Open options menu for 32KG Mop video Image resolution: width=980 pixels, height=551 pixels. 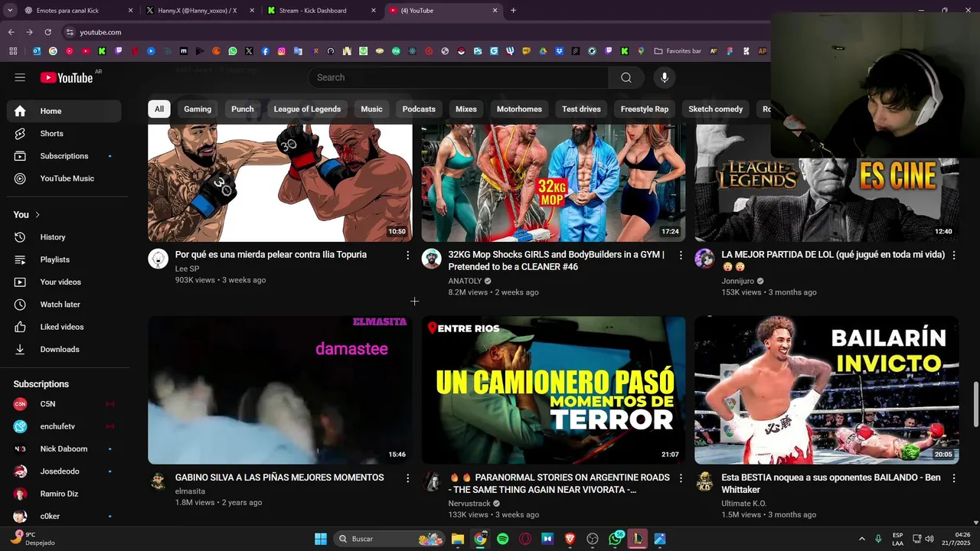pyautogui.click(x=681, y=256)
